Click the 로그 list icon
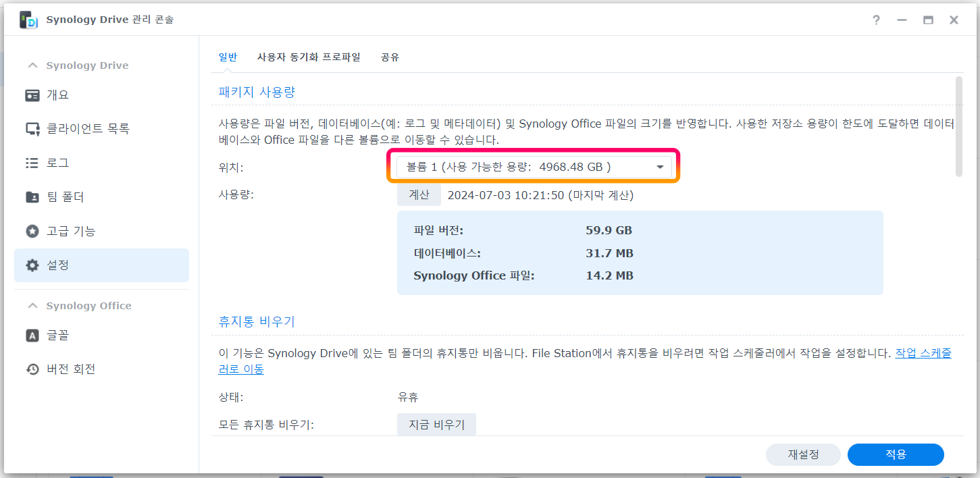 (x=32, y=163)
